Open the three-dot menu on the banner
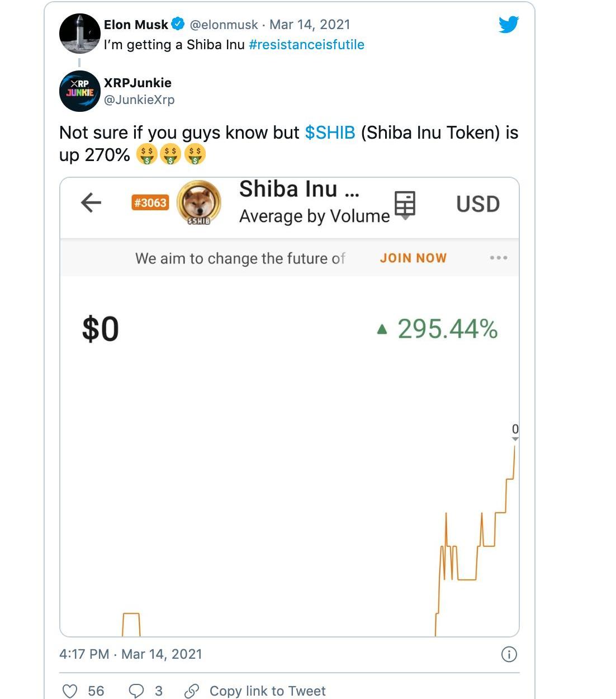Screen dimensions: 616x699 point(498,258)
